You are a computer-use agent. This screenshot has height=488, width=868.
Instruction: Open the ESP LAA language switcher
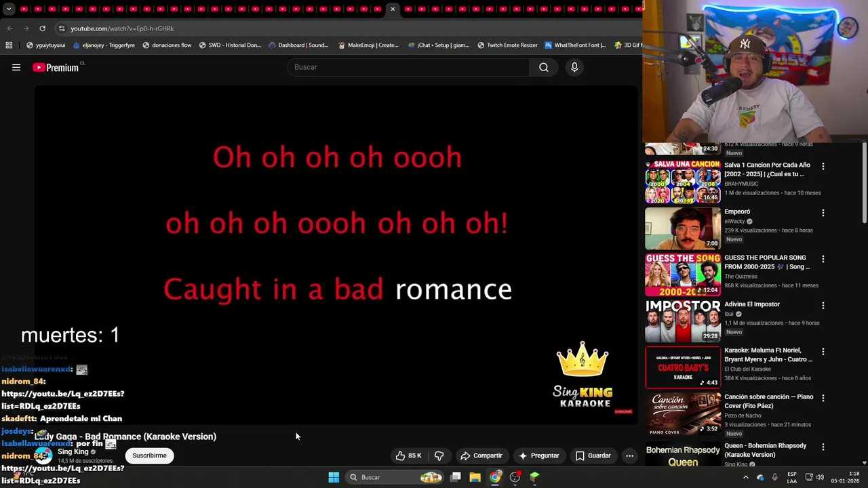coord(792,477)
